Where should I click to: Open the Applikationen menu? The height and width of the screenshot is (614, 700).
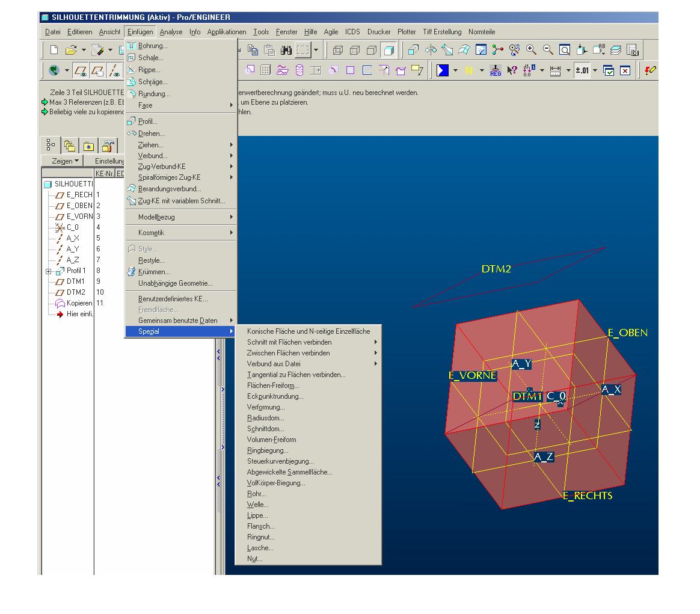(227, 32)
